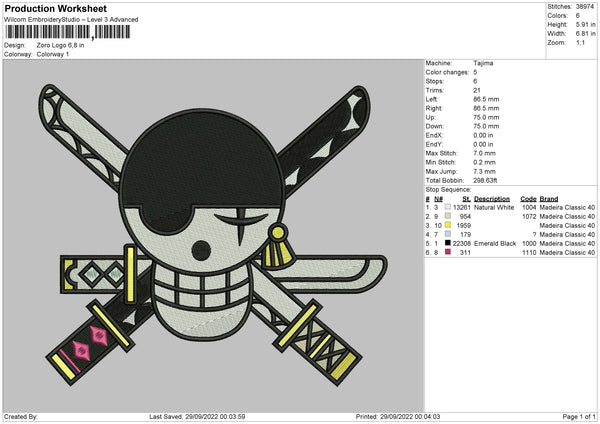600x424 pixels.
Task: Click the Trims value 21
Action: (x=477, y=90)
